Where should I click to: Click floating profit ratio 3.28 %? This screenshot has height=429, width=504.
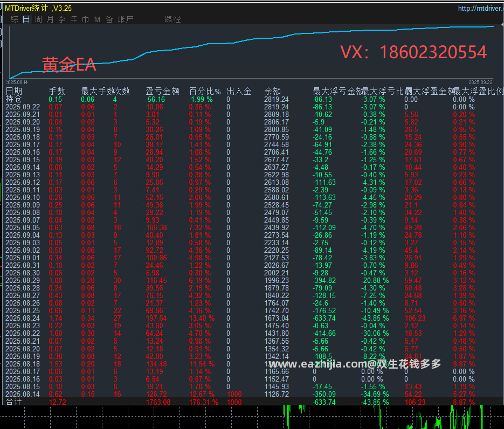464,288
